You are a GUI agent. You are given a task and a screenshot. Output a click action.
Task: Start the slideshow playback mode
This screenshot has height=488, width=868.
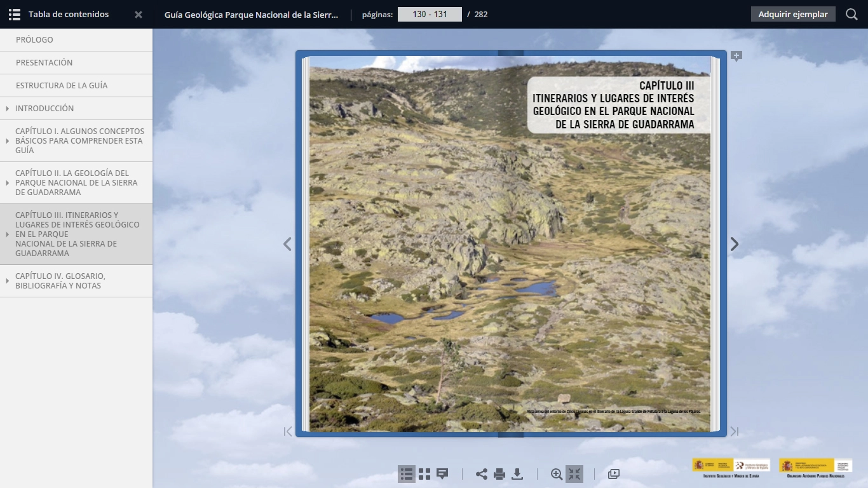coord(613,473)
